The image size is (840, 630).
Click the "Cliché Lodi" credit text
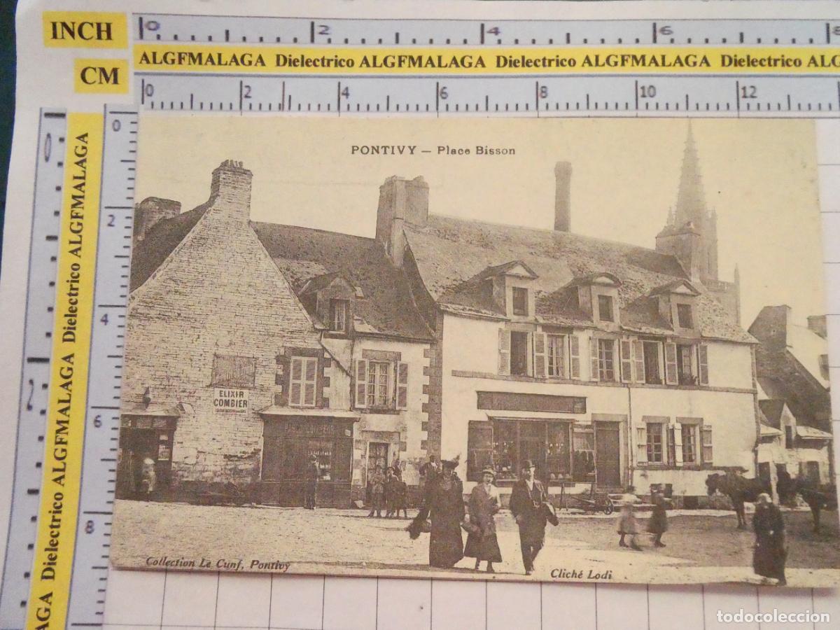(581, 574)
